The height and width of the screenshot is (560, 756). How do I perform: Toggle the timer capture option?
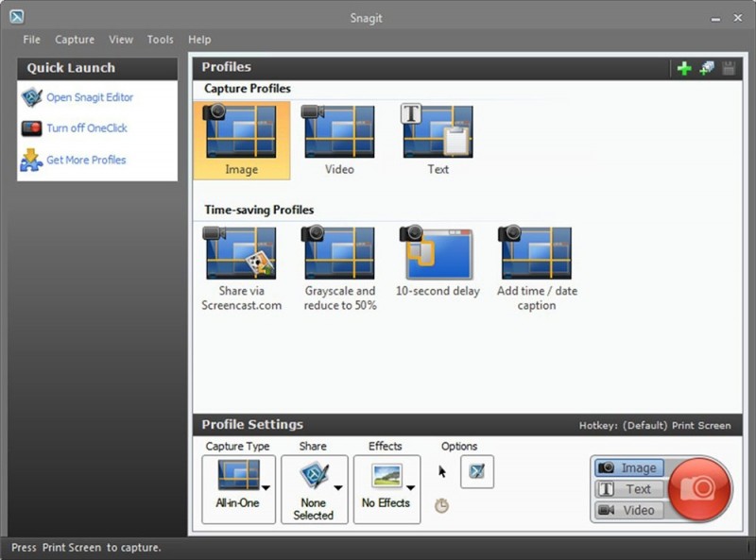click(441, 505)
